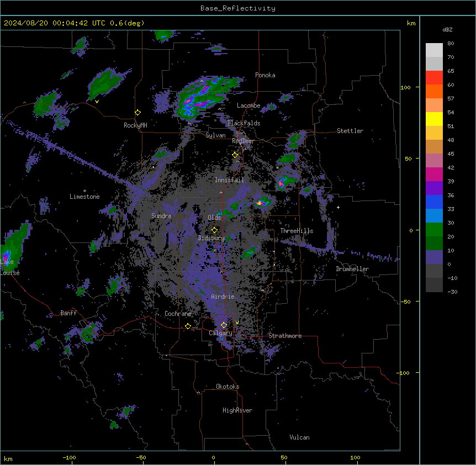Select the Olds label
Screen dimensions: 476x465
(214, 218)
